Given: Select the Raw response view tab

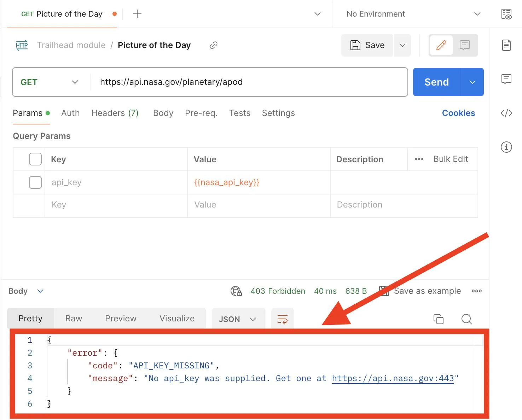Looking at the screenshot, I should 73,318.
